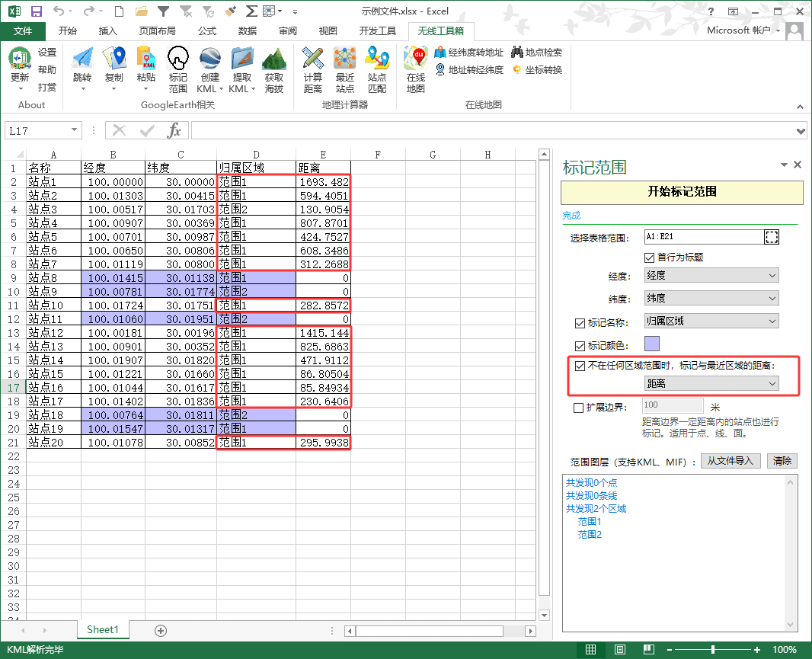
Task: Click the 复制 copy map pin icon
Action: pos(114,58)
